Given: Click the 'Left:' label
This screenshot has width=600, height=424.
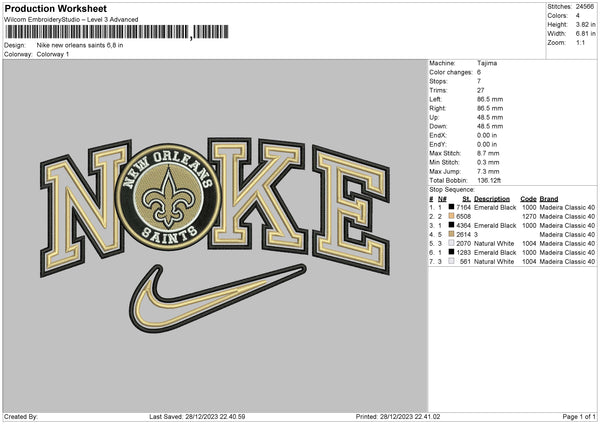Looking at the screenshot, I should (435, 99).
